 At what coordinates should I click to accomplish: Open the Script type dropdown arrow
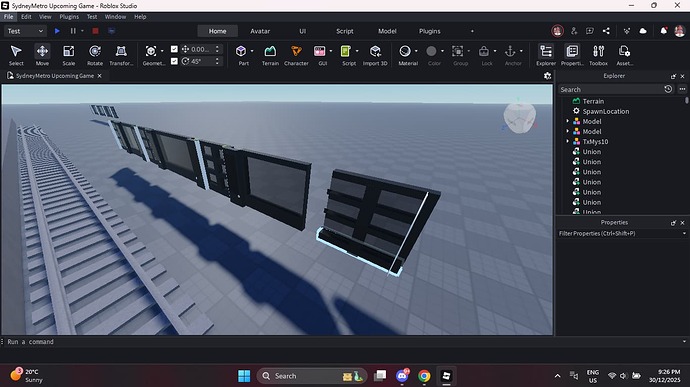pyautogui.click(x=357, y=51)
